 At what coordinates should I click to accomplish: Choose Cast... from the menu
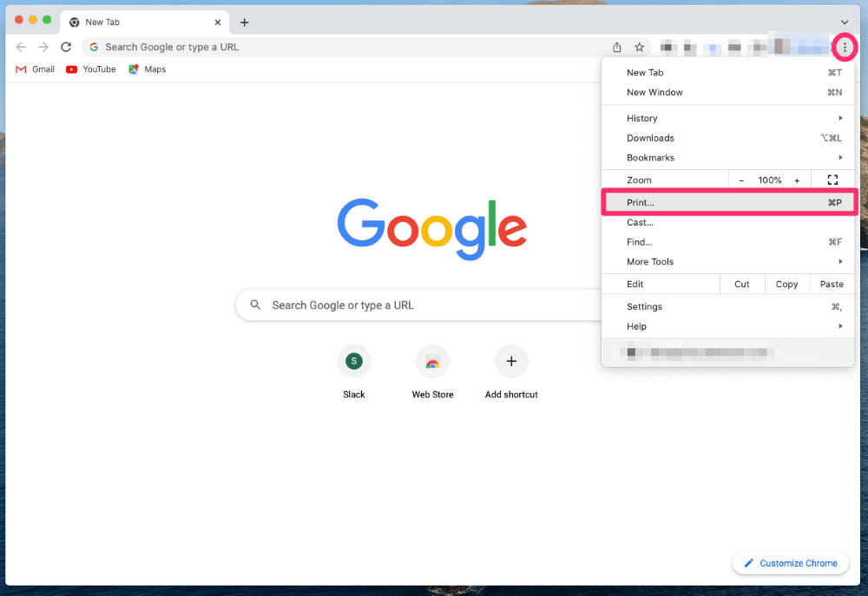point(727,222)
